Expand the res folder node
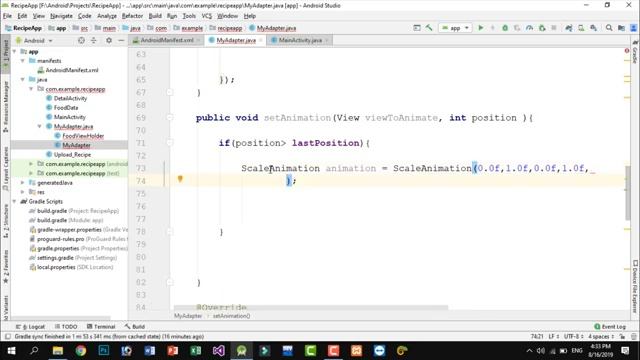 [23, 192]
